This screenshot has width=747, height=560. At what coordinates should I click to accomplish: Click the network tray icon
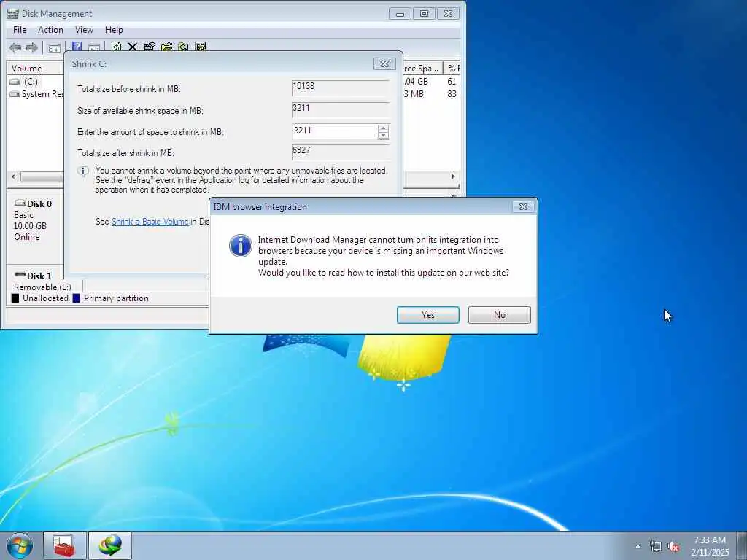click(x=656, y=546)
